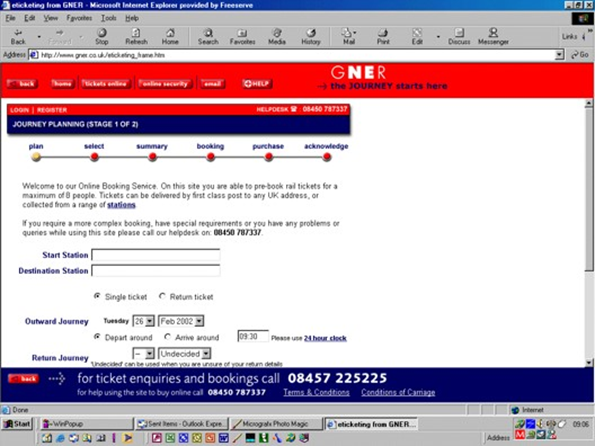Click the purchase stage marker dot
Image resolution: width=595 pixels, height=446 pixels.
coord(269,156)
